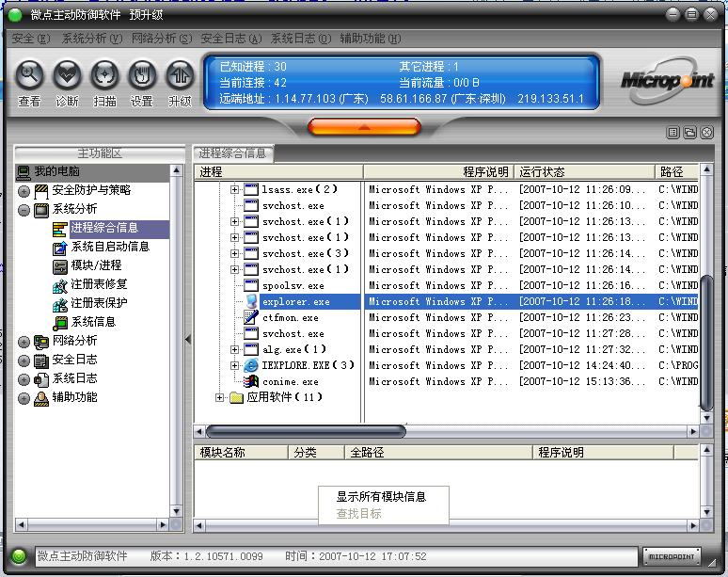Click the 系统日志 documents icon in sidebar
The image size is (728, 577).
41,379
